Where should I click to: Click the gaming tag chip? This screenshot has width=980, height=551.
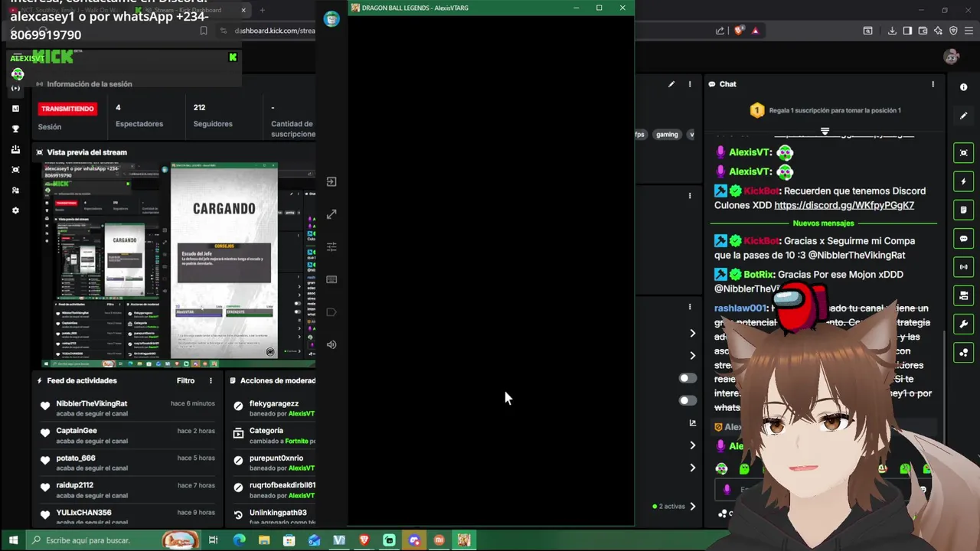[667, 134]
